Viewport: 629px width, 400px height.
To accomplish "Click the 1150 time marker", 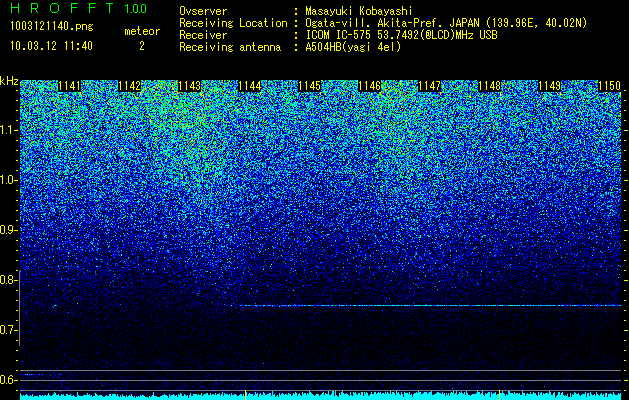I will click(x=609, y=86).
